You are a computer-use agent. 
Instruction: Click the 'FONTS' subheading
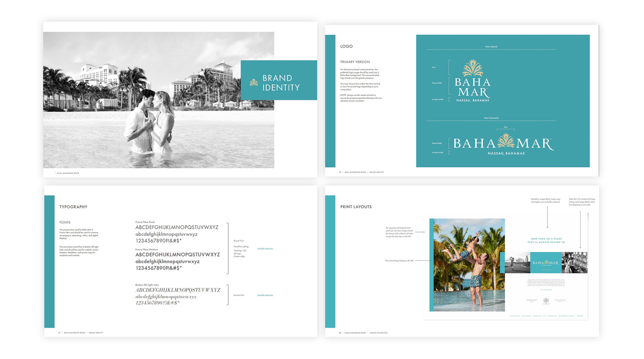click(x=65, y=222)
